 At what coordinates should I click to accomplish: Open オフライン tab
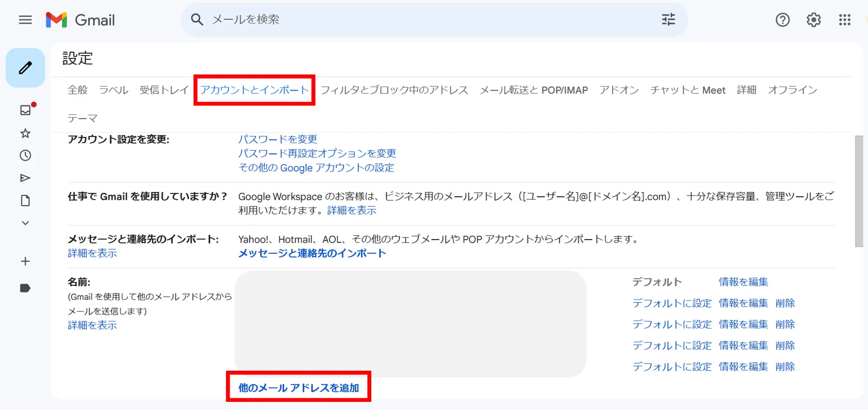[x=793, y=90]
